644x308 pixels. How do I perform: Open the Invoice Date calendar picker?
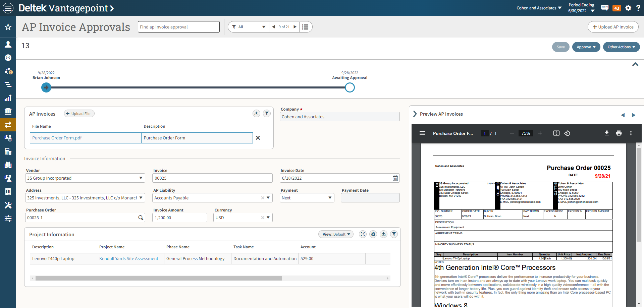tap(395, 178)
